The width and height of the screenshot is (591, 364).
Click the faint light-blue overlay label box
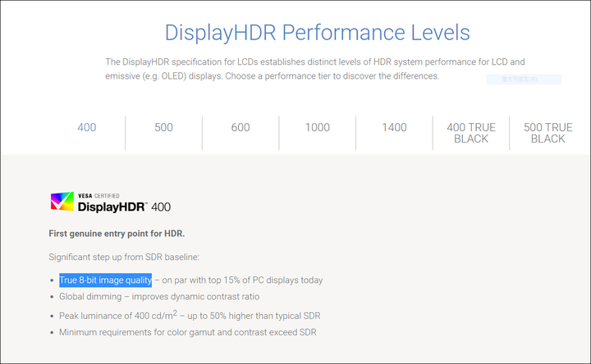pyautogui.click(x=524, y=80)
